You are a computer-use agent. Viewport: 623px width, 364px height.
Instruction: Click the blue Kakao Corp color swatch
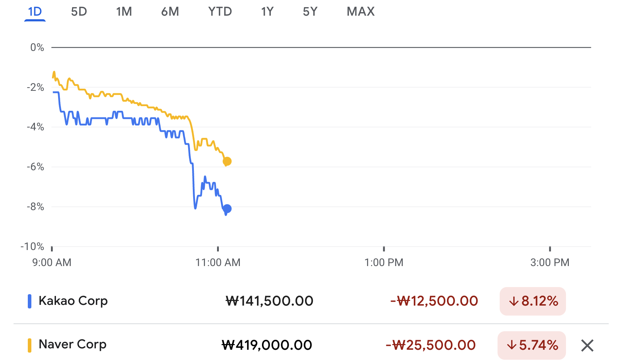[x=30, y=301]
